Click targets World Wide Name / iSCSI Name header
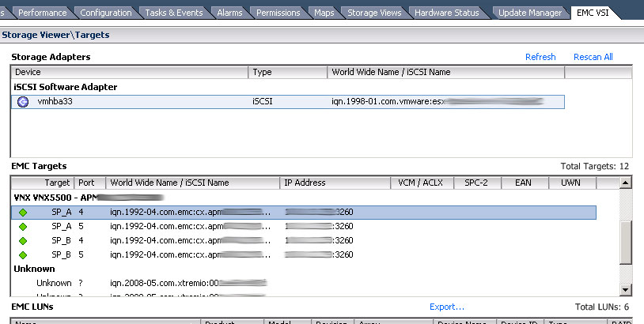 point(192,183)
